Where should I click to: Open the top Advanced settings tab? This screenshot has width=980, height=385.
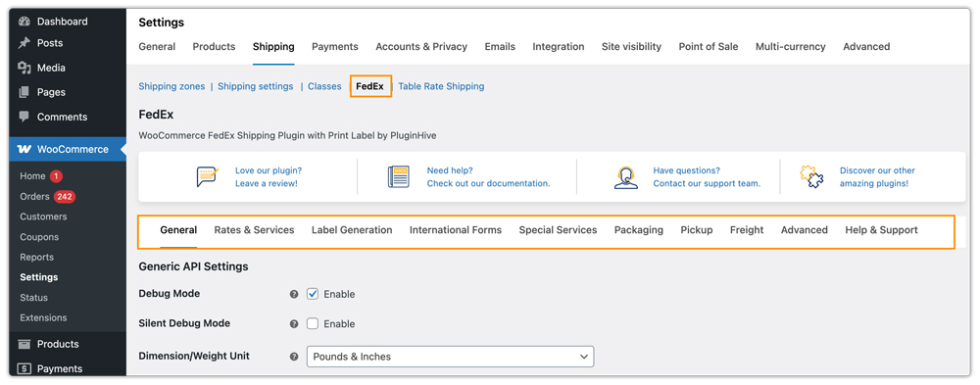pos(866,46)
